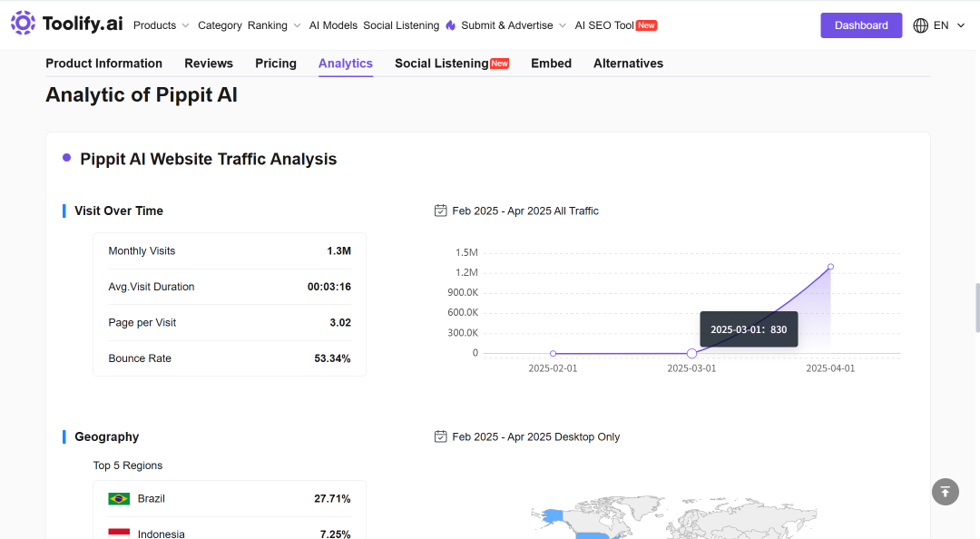Open Social Listening in the top navigation
Image resolution: width=980 pixels, height=539 pixels.
pyautogui.click(x=401, y=25)
